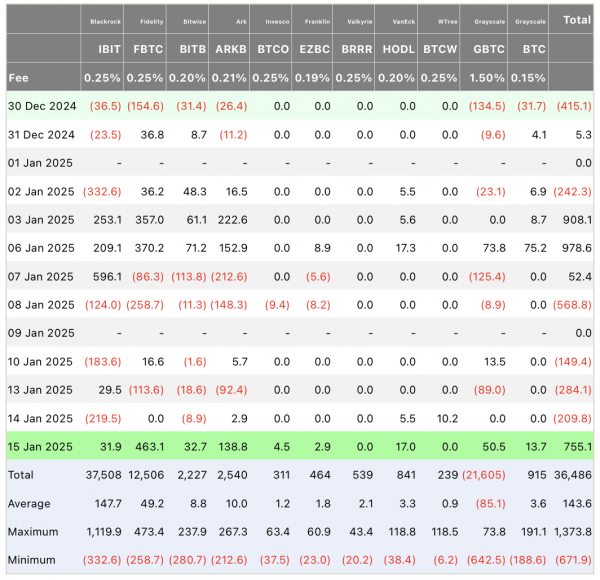Click the (568.8) total on 08 Jan
Screen dimensions: 600x580
pos(572,305)
